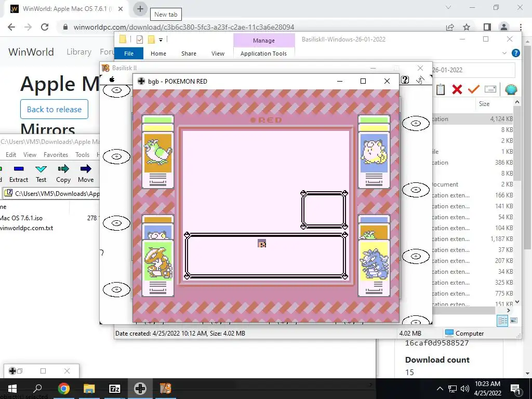Click the Size column header in Explorer
Image resolution: width=532 pixels, height=399 pixels.
(485, 104)
